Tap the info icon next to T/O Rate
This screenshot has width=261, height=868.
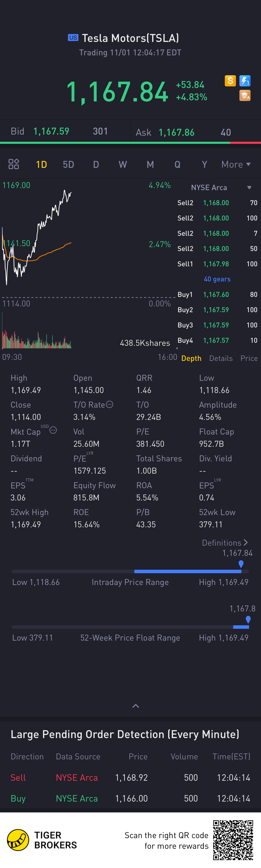pos(110,404)
